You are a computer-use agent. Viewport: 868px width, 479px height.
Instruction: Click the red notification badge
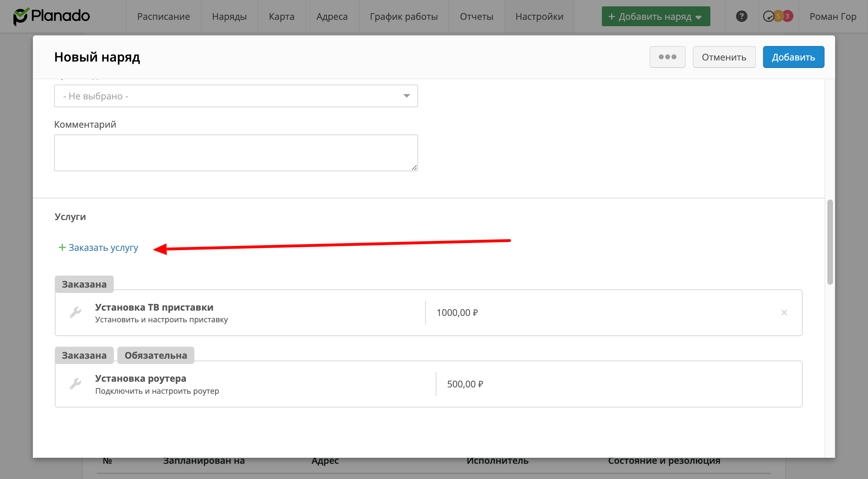[787, 16]
